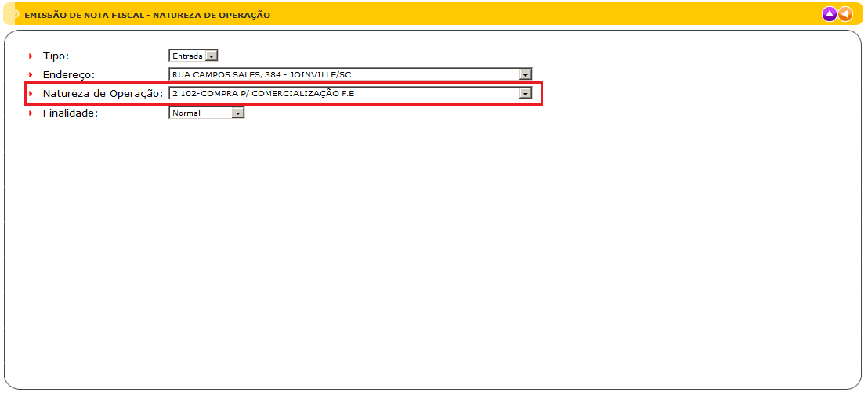
Task: Click the 'Tipo:' field label
Action: tap(56, 56)
